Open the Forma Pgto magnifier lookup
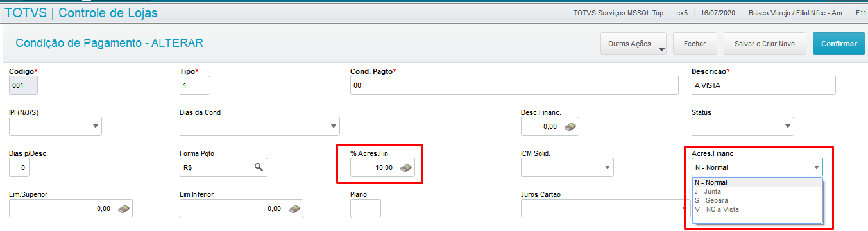 click(x=259, y=167)
